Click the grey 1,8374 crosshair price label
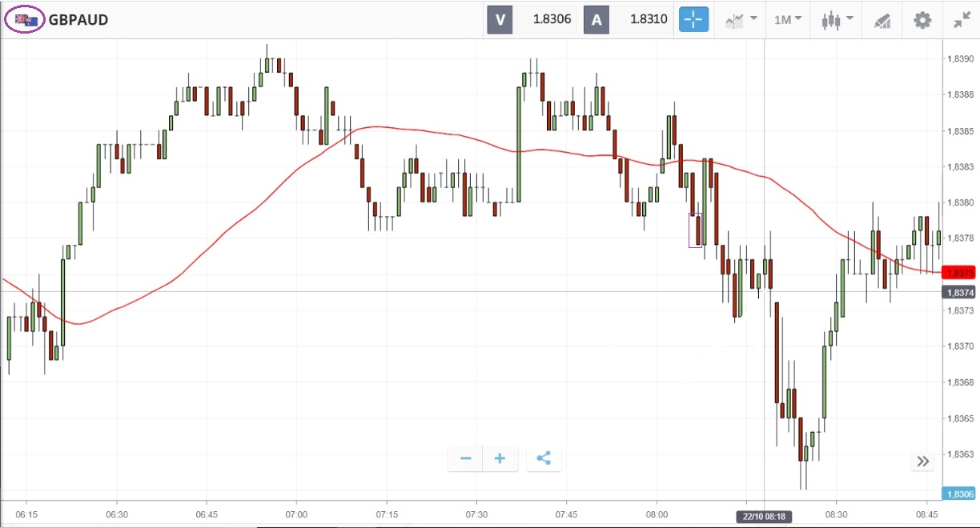980x528 pixels. click(x=960, y=293)
